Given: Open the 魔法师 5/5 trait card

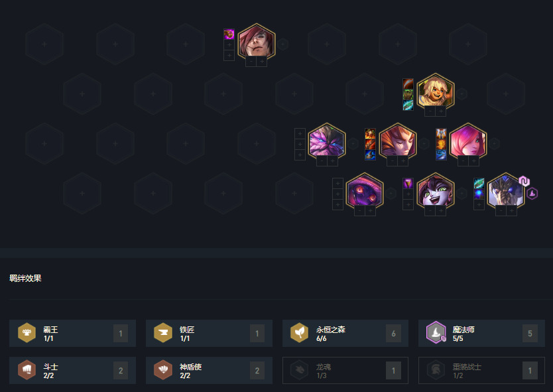Looking at the screenshot, I should (481, 333).
